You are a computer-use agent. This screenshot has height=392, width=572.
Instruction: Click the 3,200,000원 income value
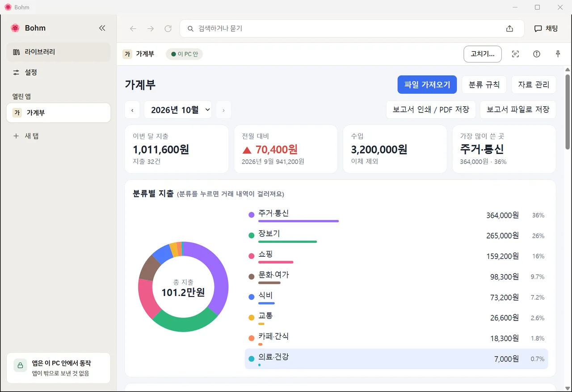[379, 150]
